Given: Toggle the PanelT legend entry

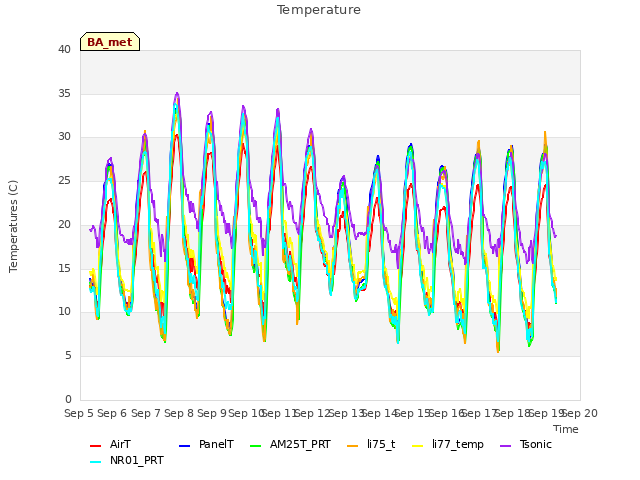Looking at the screenshot, I should [206, 444].
